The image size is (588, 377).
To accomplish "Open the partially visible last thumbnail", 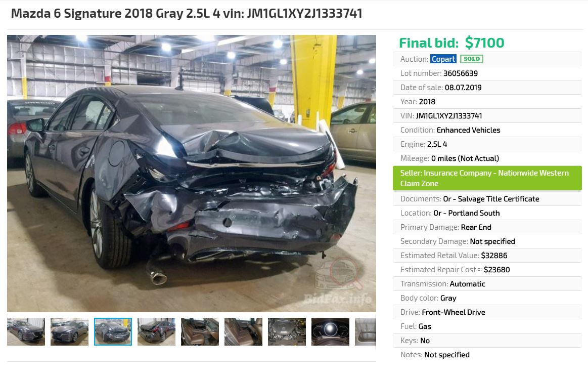I will click(x=366, y=331).
